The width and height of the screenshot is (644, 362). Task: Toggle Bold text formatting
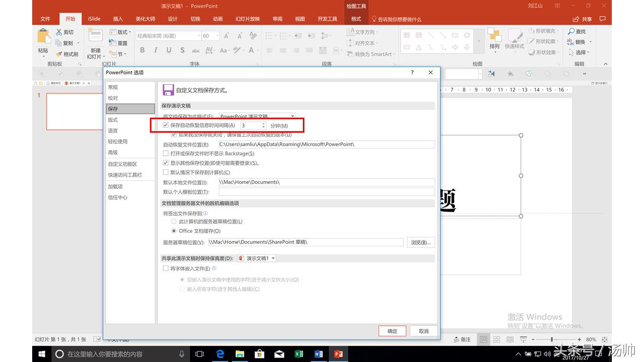142,50
